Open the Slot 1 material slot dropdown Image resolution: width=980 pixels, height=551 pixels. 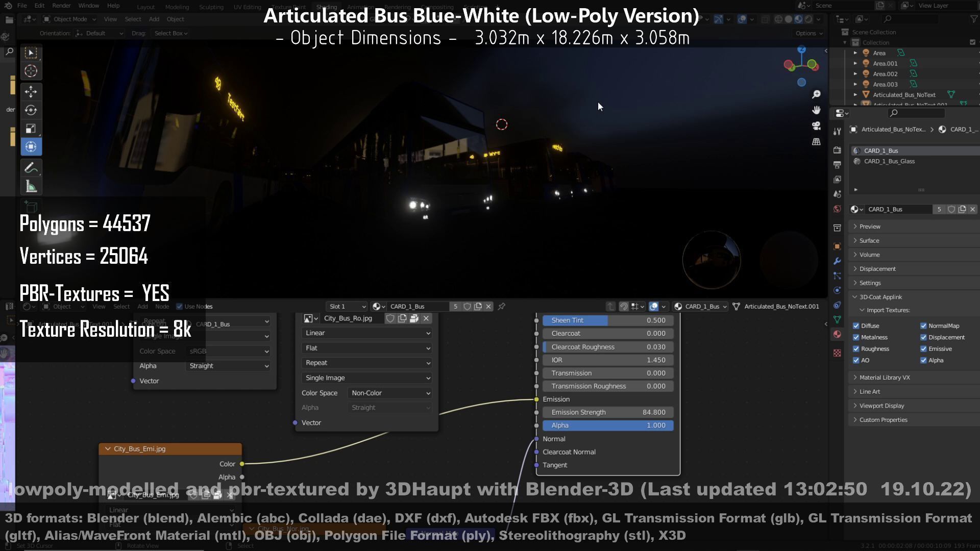pyautogui.click(x=347, y=307)
